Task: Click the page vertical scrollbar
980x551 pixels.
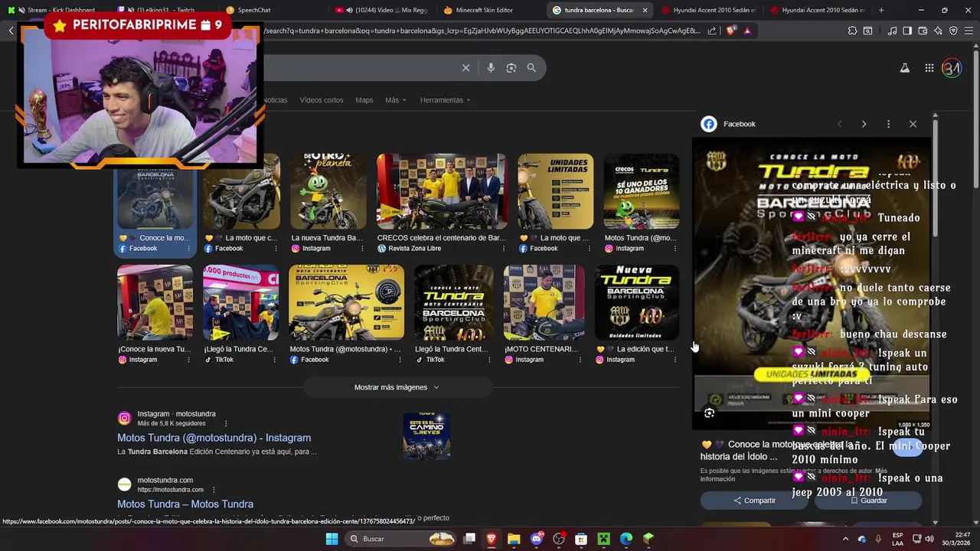Action: tap(975, 283)
